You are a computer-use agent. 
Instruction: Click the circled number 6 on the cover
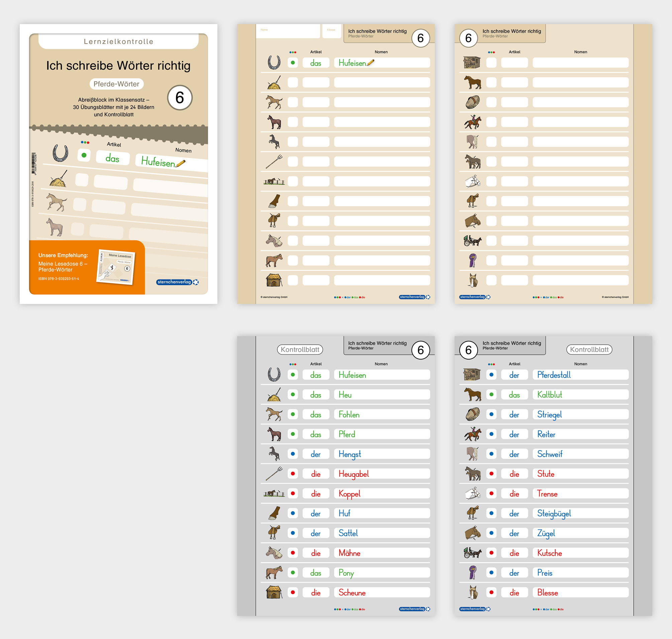point(180,98)
